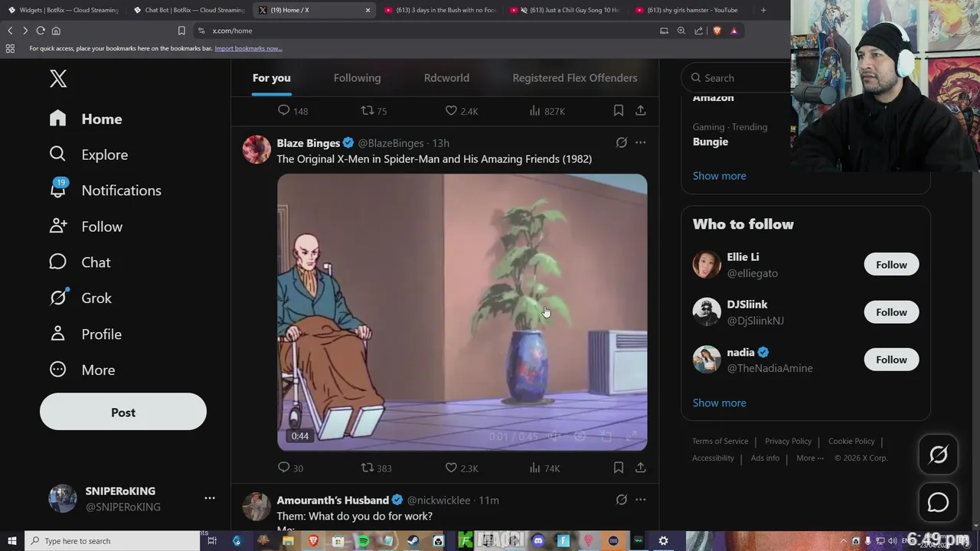Open the Follow page in the sidebar
Viewport: 980px width, 551px height.
click(86, 227)
